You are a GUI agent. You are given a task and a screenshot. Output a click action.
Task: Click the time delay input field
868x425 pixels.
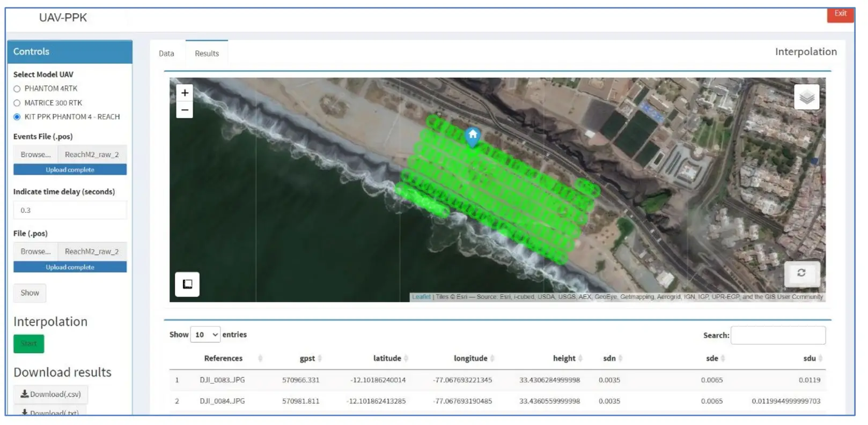(70, 210)
